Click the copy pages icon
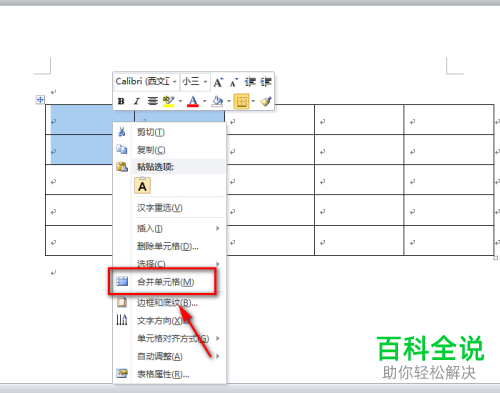500x393 pixels. tap(122, 149)
